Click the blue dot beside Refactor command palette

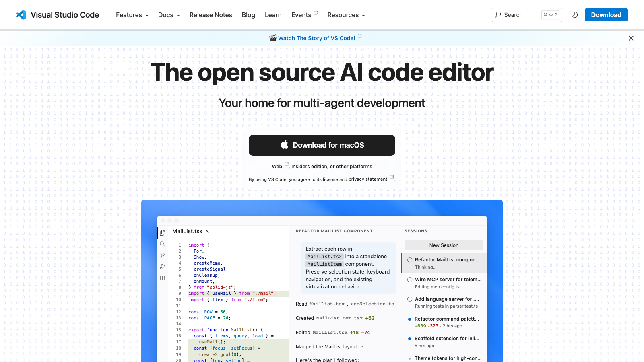coord(410,319)
